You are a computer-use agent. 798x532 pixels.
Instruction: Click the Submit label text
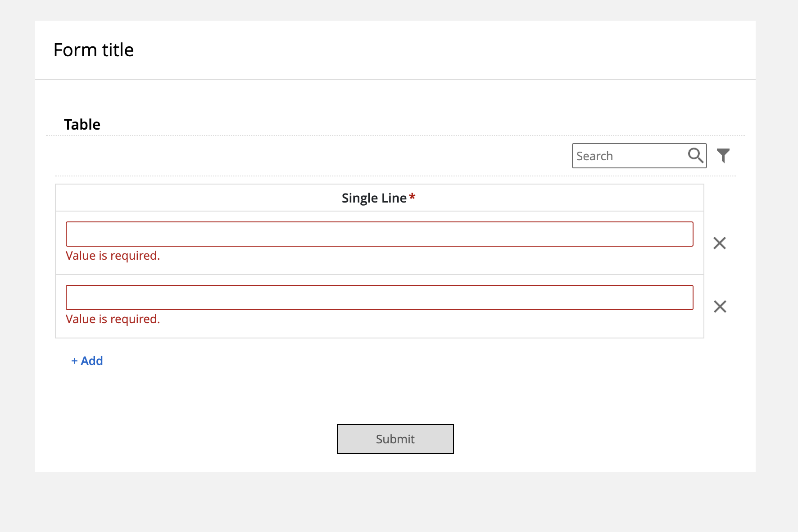pyautogui.click(x=395, y=439)
